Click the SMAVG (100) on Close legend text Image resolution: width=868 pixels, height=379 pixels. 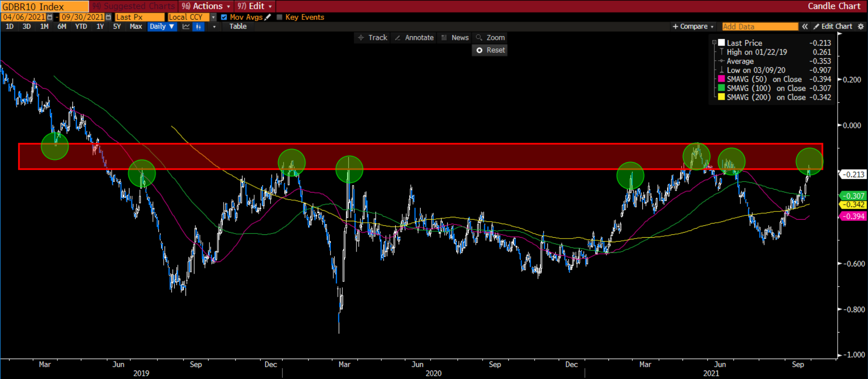(x=766, y=88)
